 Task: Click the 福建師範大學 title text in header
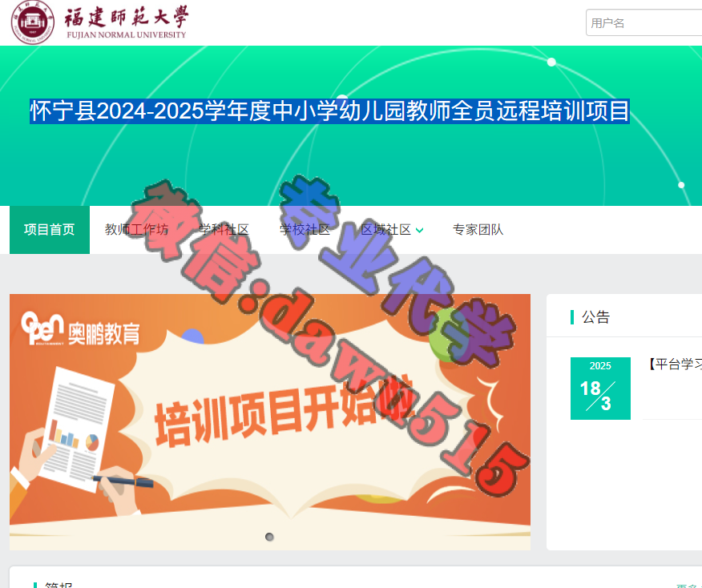(x=127, y=17)
